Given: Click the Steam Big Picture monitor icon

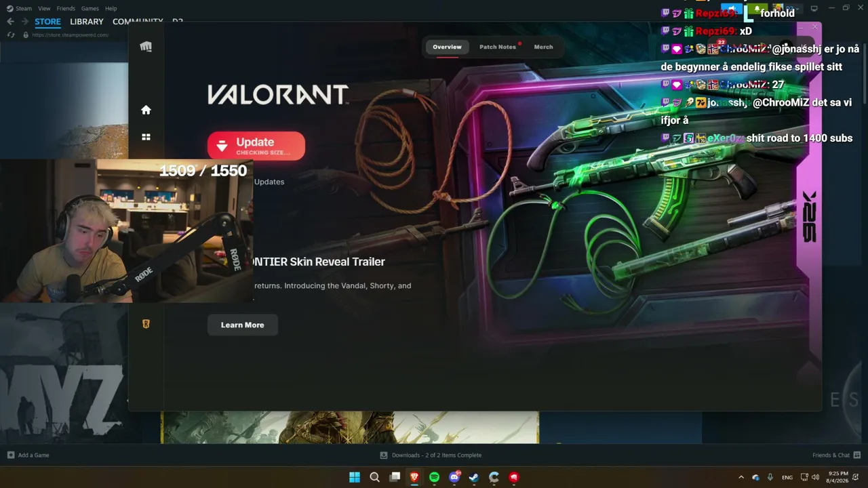Looking at the screenshot, I should [814, 8].
